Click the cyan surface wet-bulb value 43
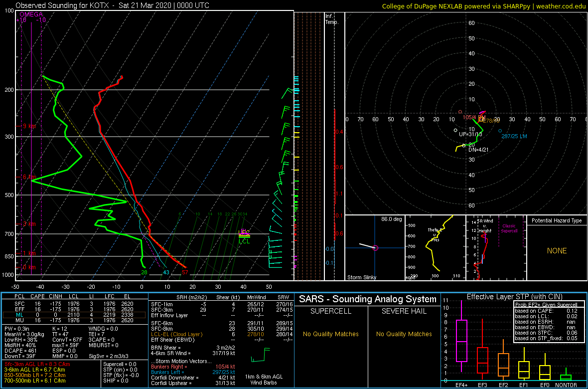Viewport: 588px width, 389px height. tap(166, 272)
